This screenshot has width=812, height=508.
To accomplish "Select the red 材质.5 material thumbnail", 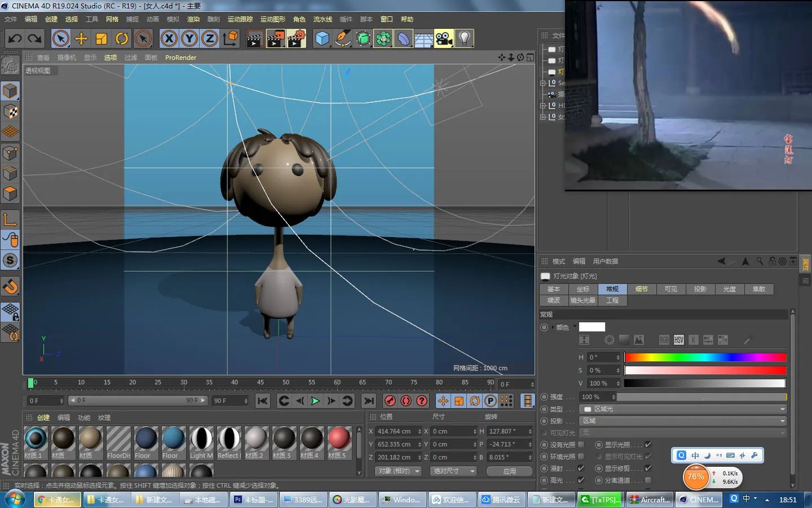I will tap(339, 439).
